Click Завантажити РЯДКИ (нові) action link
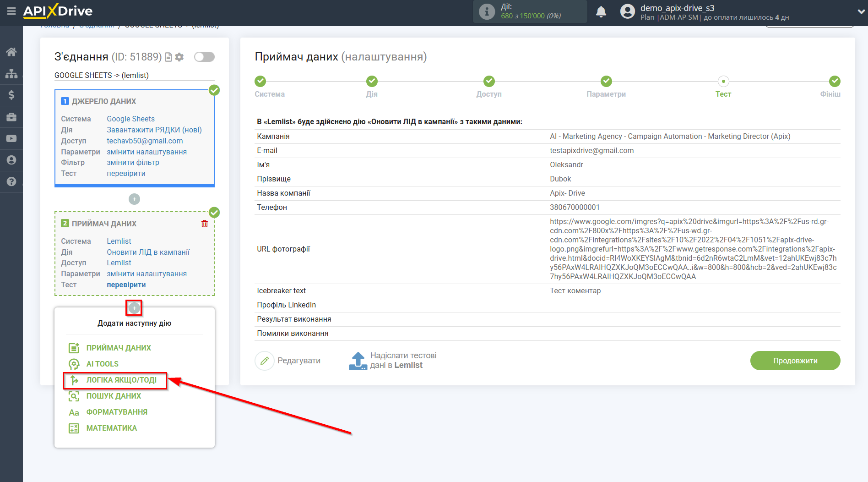868x482 pixels. click(154, 130)
